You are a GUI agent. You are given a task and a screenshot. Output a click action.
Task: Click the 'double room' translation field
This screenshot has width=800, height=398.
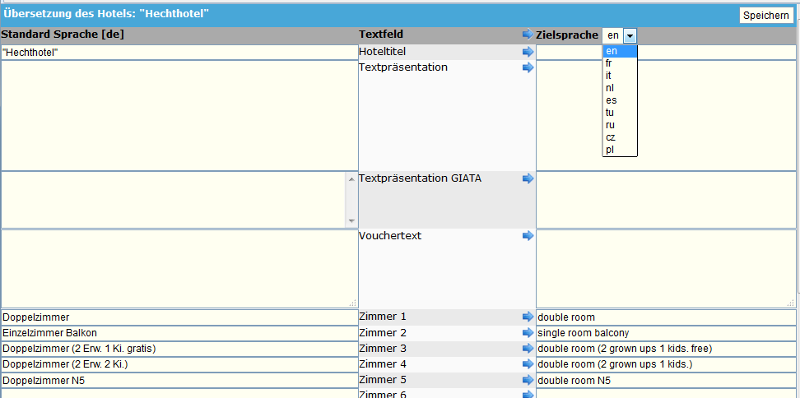point(666,317)
